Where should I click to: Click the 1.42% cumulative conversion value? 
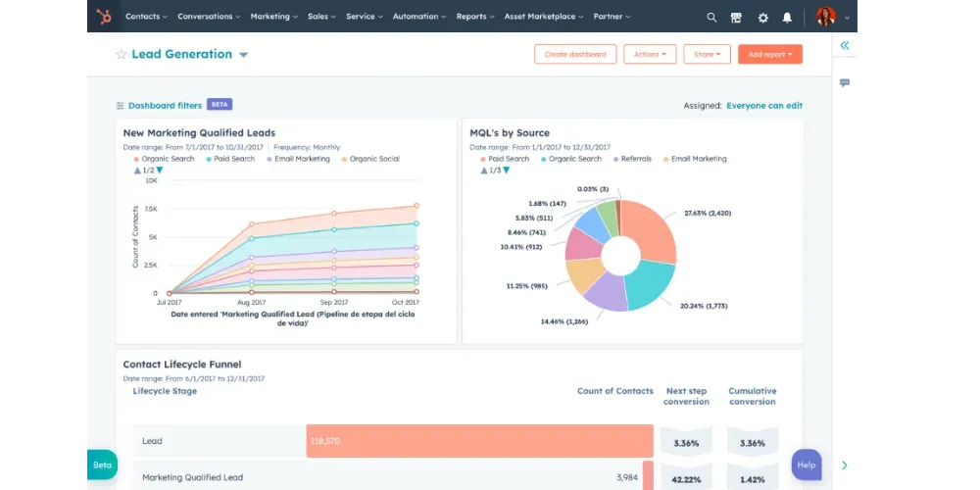[753, 479]
